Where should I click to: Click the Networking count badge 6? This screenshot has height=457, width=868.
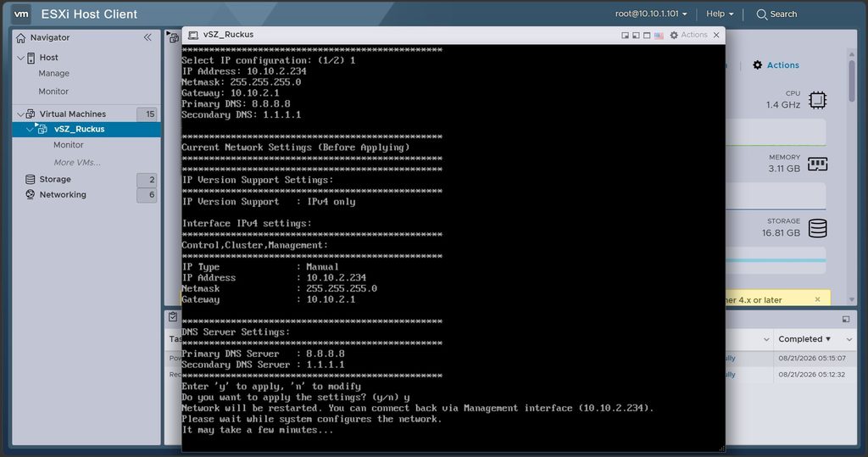(147, 195)
